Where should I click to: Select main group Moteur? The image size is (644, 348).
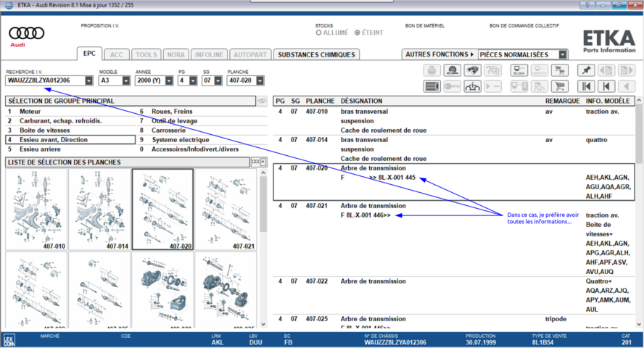(70, 112)
